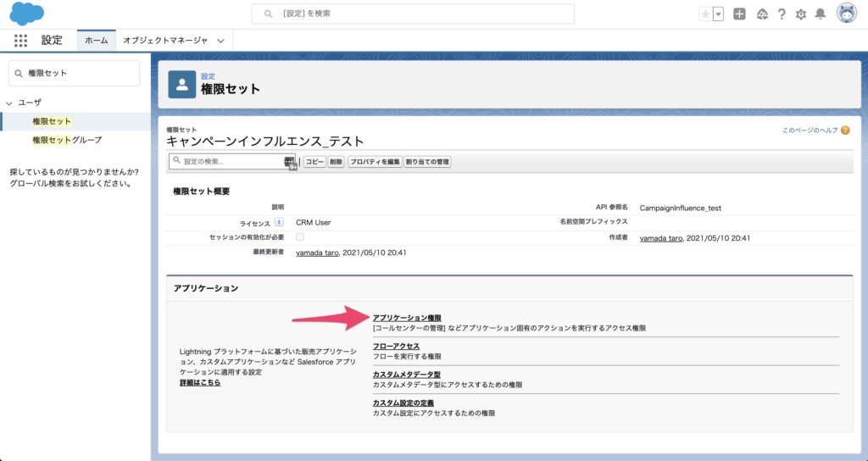Collapse the ユーザ section in sidebar

[9, 103]
